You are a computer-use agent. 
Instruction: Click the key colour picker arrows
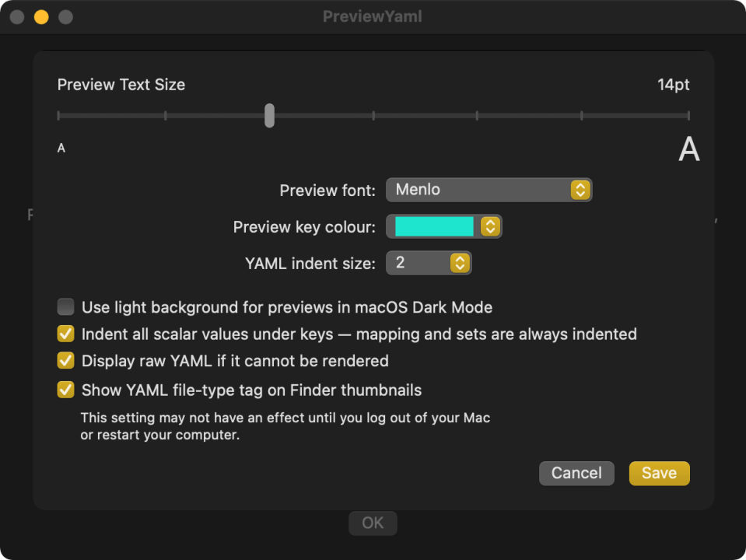[x=489, y=226]
